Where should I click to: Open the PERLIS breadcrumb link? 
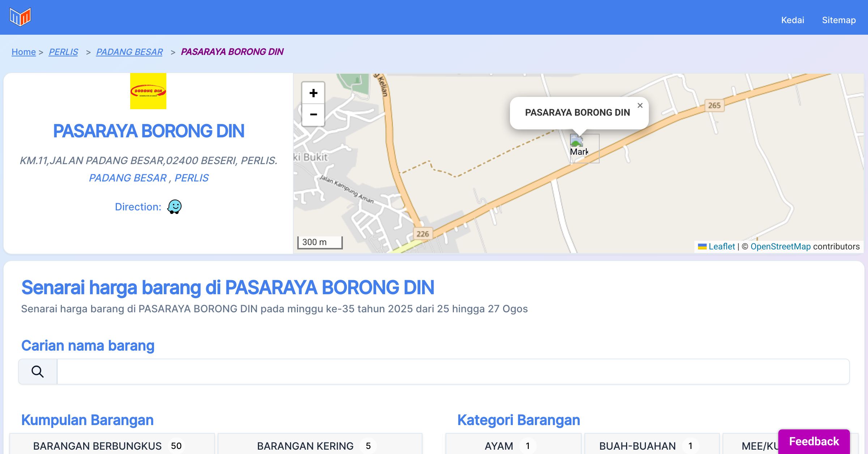click(x=63, y=52)
